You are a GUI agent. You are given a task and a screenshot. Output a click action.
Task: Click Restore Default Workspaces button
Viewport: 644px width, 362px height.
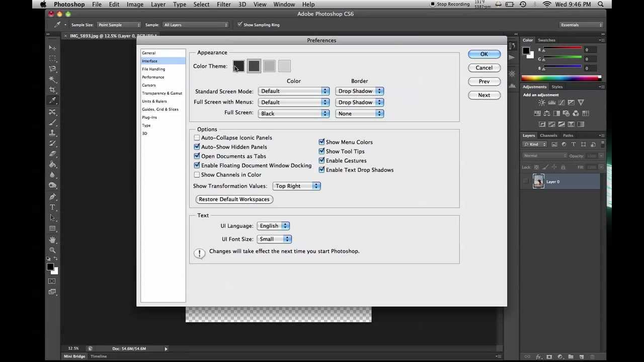coord(234,199)
